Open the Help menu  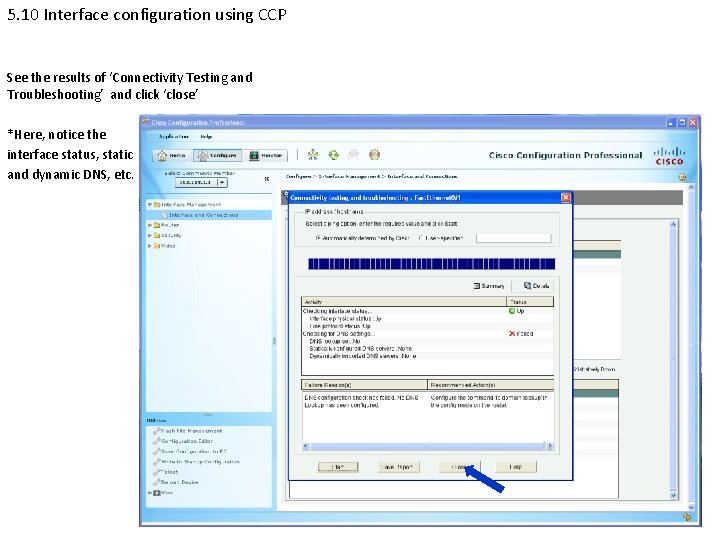(206, 136)
